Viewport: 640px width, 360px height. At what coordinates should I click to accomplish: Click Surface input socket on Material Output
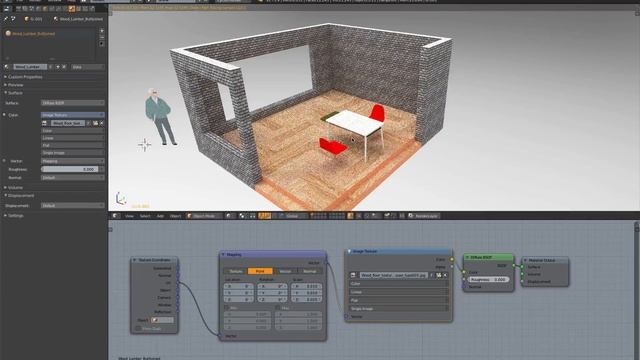[522, 267]
